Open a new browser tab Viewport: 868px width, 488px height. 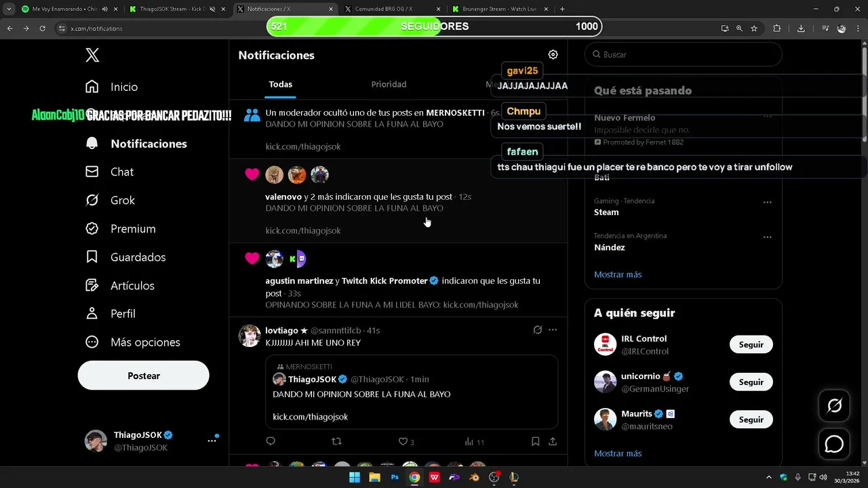point(562,9)
